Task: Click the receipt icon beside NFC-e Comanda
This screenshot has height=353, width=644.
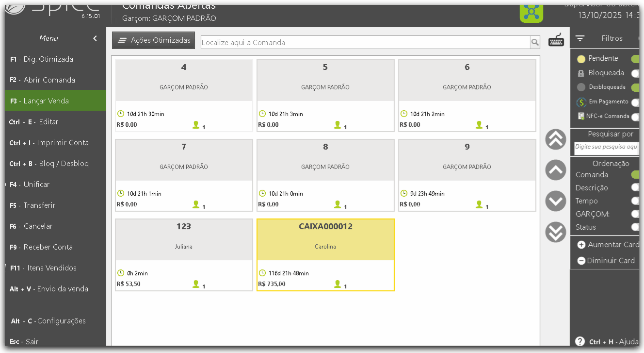Action: coord(581,116)
